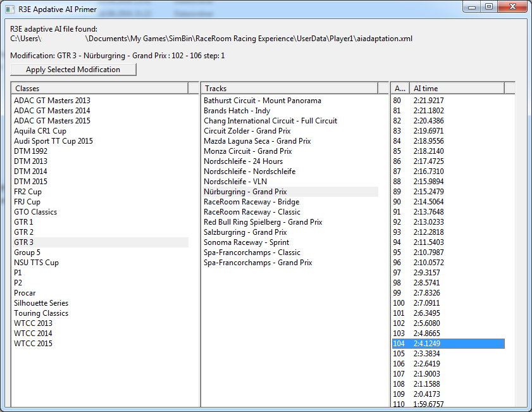This screenshot has height=412, width=532.
Task: Choose the Aquila CR1 Cup class
Action: tap(101, 131)
